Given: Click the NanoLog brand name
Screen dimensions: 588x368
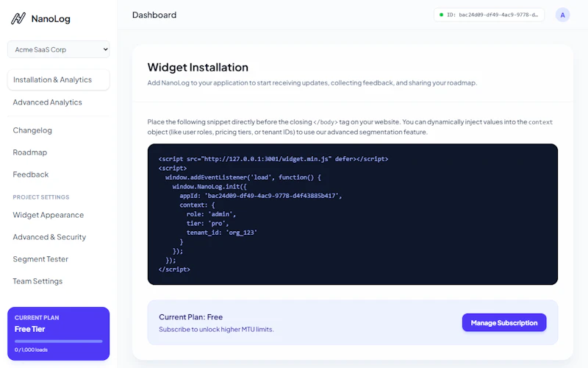Looking at the screenshot, I should (x=51, y=19).
